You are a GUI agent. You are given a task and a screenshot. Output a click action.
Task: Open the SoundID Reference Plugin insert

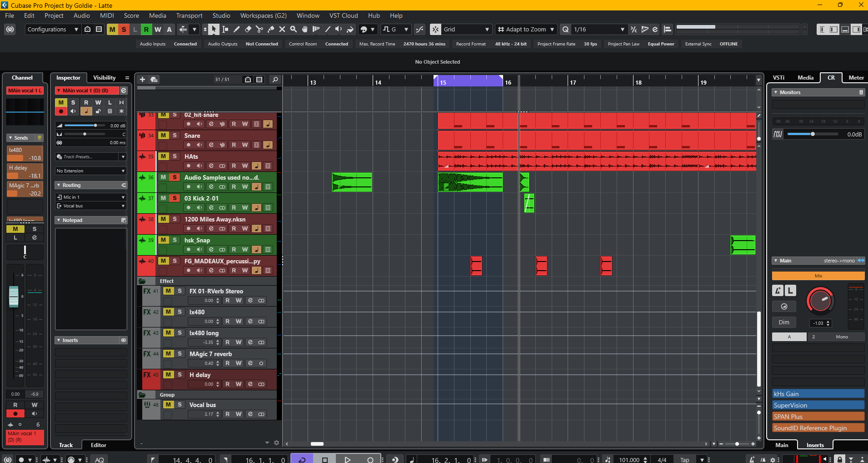pyautogui.click(x=818, y=428)
